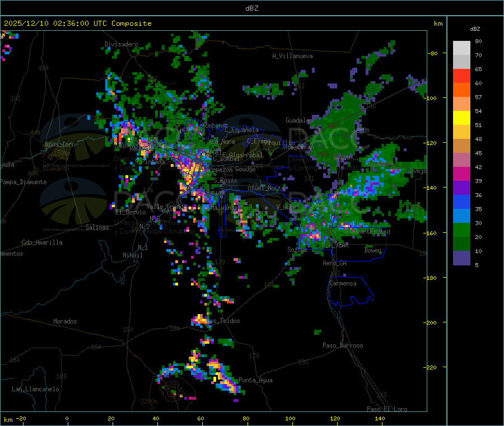The width and height of the screenshot is (504, 426).
Task: Choose the dark orange 57–60 dBZ swatch
Action: 461,90
